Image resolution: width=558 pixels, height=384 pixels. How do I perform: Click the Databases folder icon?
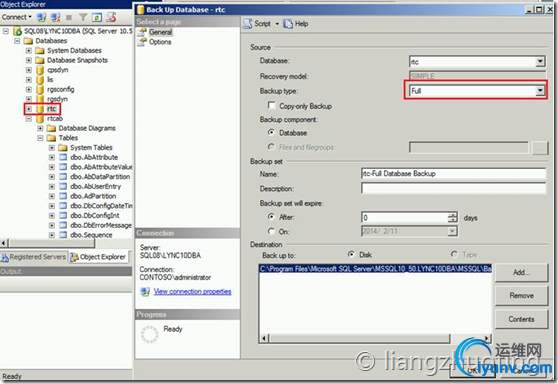28,41
